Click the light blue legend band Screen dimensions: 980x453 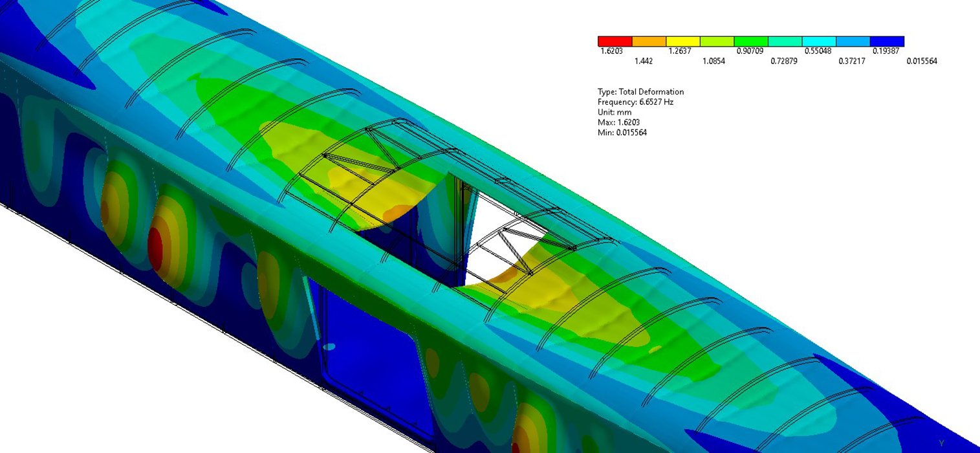click(x=853, y=41)
